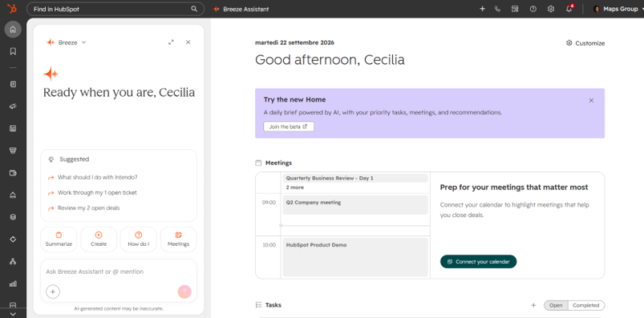Focus the Find in HubSpot search field

click(x=115, y=9)
